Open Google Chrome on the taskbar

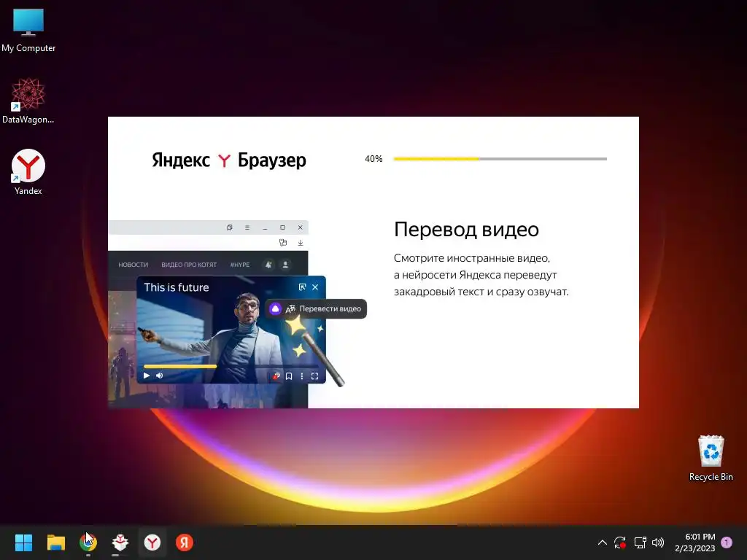[x=88, y=542]
